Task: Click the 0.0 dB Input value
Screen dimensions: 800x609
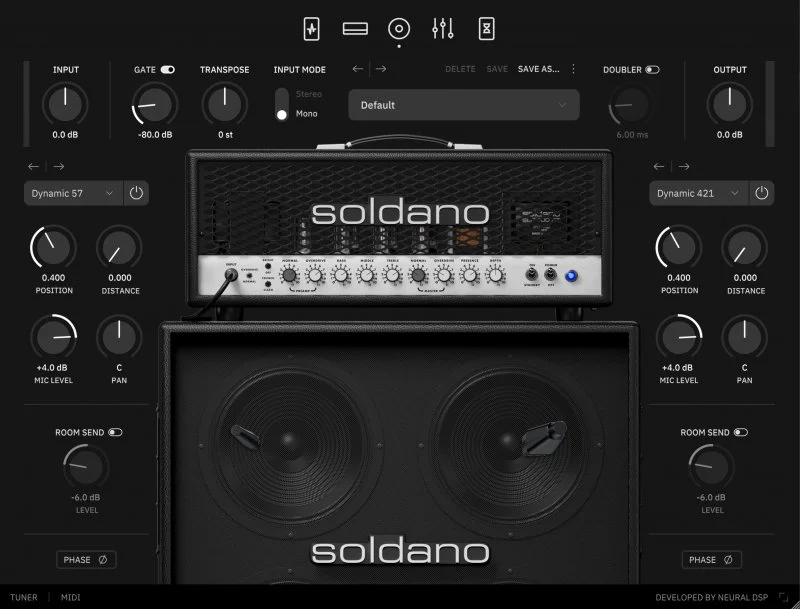Action: (65, 135)
